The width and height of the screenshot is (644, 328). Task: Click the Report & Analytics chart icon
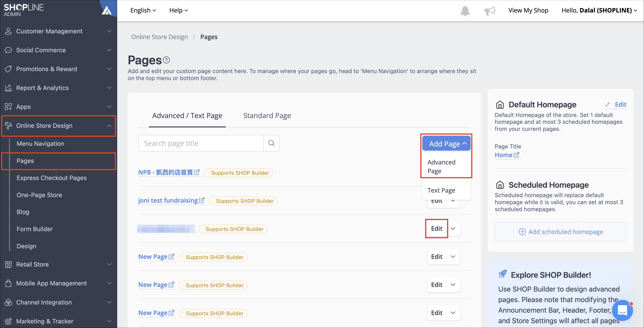click(x=8, y=88)
